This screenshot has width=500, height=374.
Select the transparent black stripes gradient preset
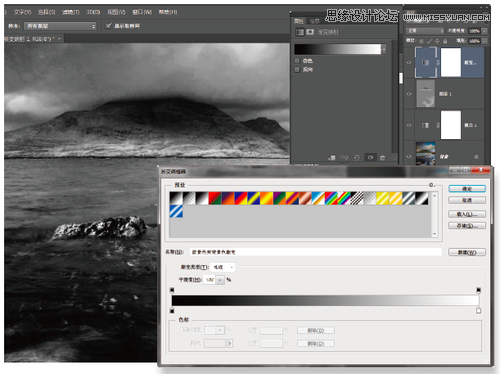pos(357,198)
